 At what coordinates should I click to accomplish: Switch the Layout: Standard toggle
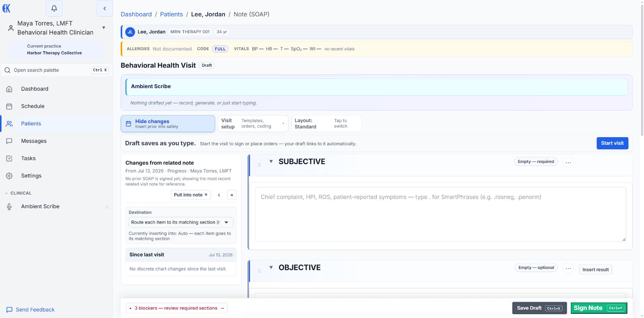326,124
